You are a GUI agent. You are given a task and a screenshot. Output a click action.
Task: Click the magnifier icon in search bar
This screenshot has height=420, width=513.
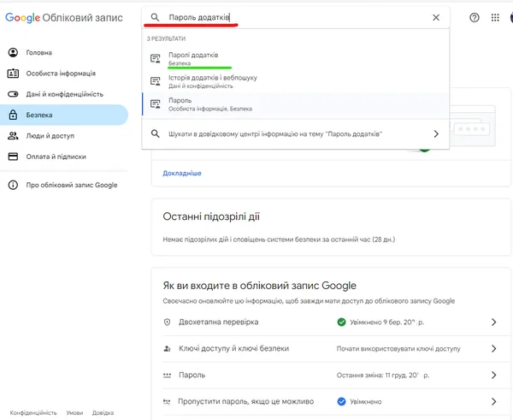point(155,17)
